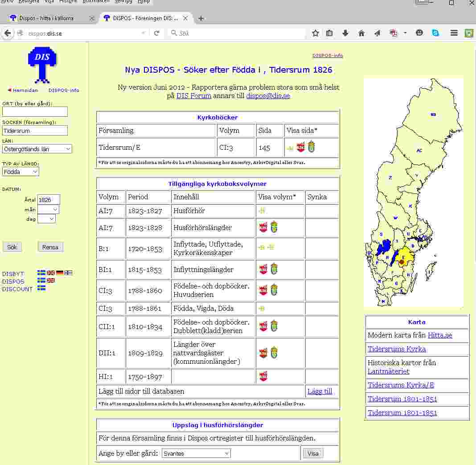Click the DIS tree logo

point(42,65)
